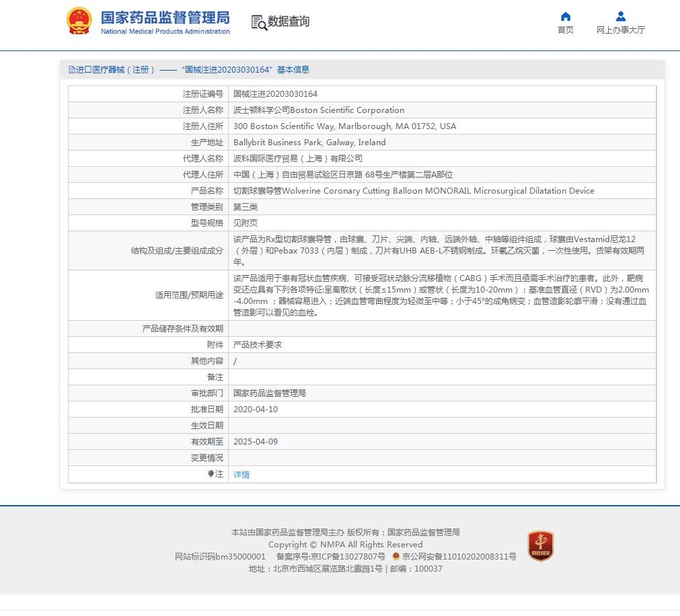Click the 适用范围/预期用途 label
The image size is (680, 616).
coord(189,295)
